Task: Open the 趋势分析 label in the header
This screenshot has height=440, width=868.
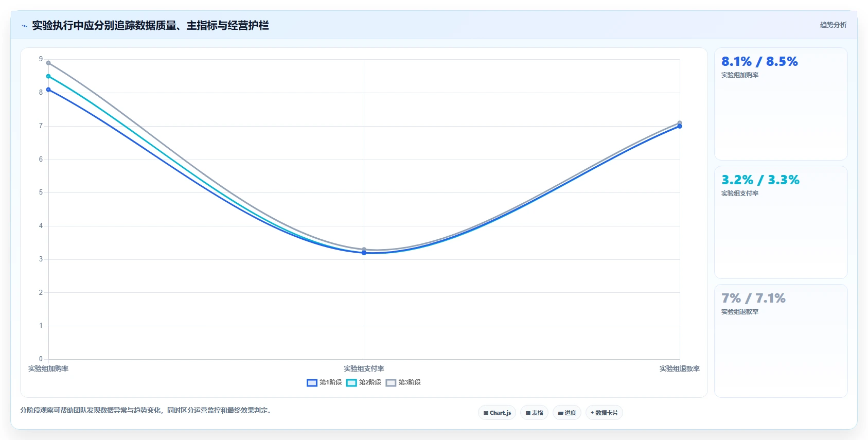Action: pyautogui.click(x=833, y=25)
